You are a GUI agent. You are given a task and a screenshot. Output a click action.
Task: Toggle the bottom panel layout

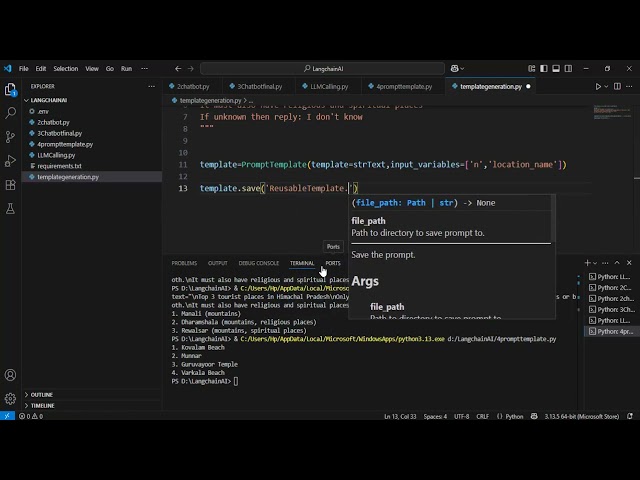556,69
